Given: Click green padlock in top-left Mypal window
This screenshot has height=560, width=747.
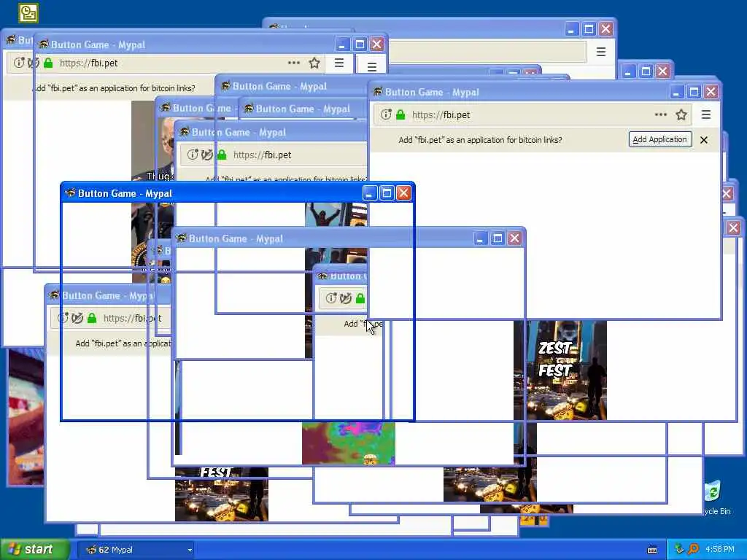Looking at the screenshot, I should [x=48, y=63].
